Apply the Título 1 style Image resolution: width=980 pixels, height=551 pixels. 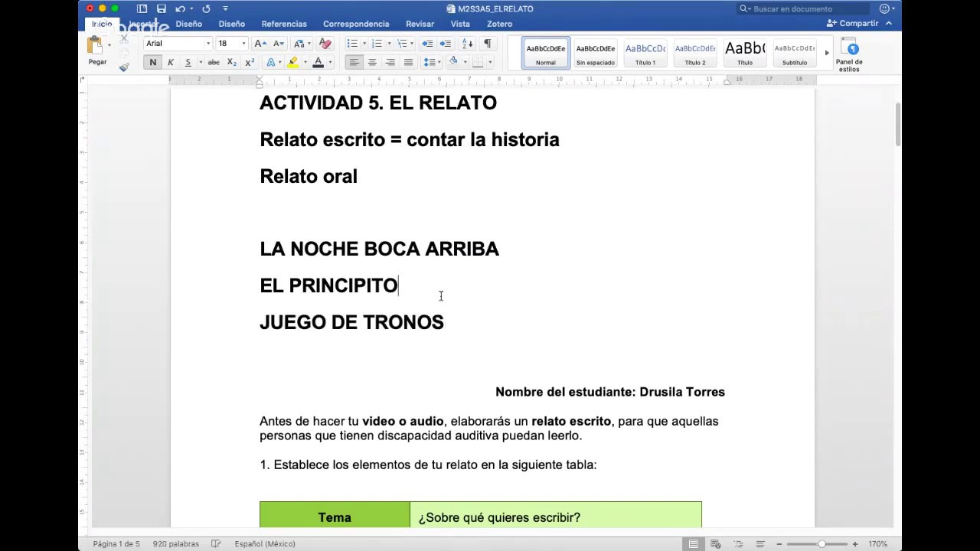click(645, 53)
